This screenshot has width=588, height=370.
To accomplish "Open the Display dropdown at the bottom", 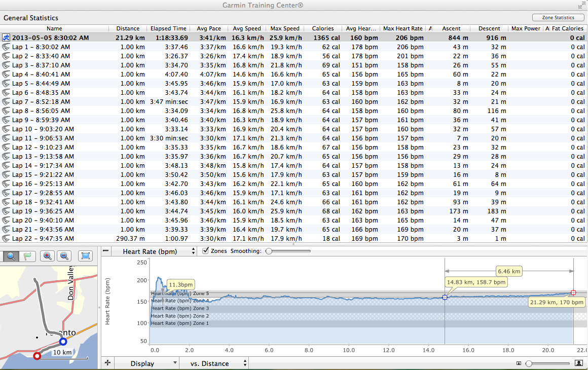I will [146, 363].
